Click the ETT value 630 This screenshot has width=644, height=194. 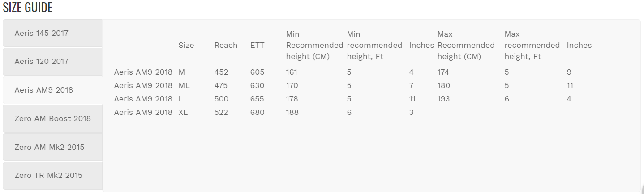pos(257,85)
